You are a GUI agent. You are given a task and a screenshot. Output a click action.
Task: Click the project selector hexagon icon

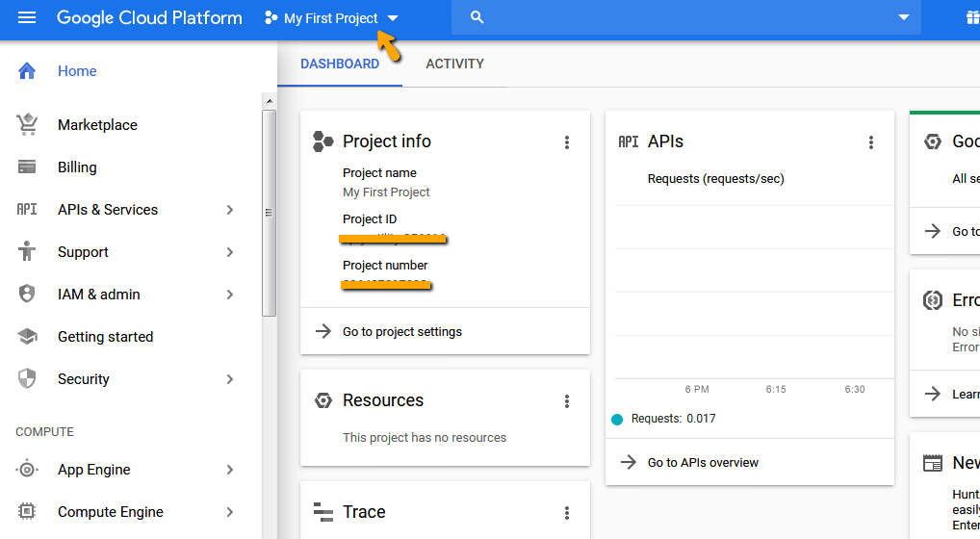(271, 18)
